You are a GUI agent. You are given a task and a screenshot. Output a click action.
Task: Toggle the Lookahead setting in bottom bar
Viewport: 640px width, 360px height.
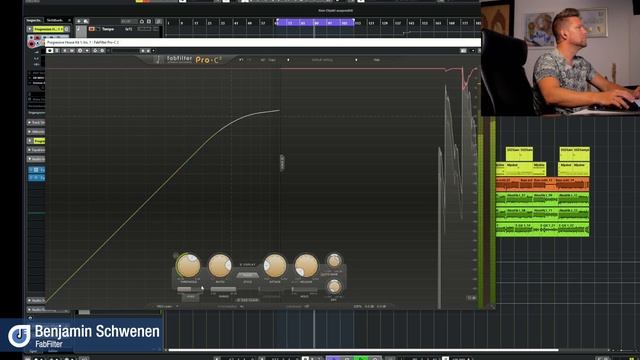coord(297,306)
